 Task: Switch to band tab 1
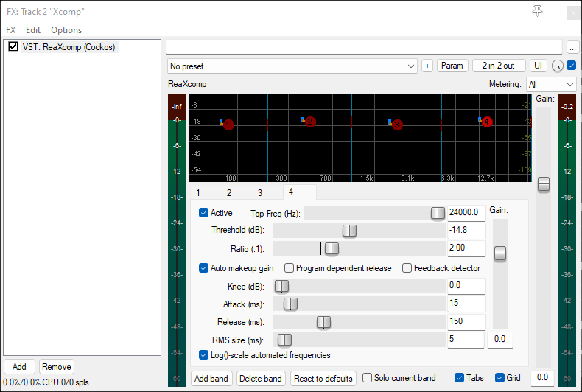pyautogui.click(x=206, y=192)
